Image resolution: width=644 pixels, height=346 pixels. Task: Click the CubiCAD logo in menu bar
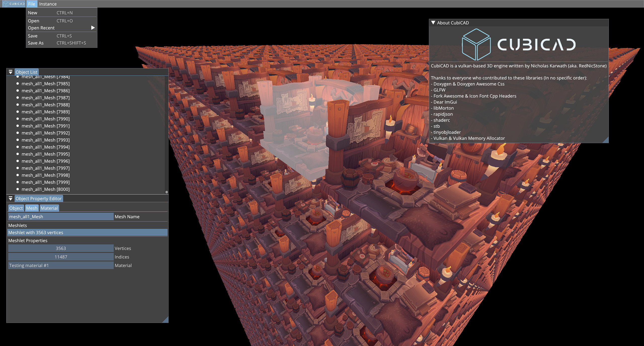(x=14, y=4)
